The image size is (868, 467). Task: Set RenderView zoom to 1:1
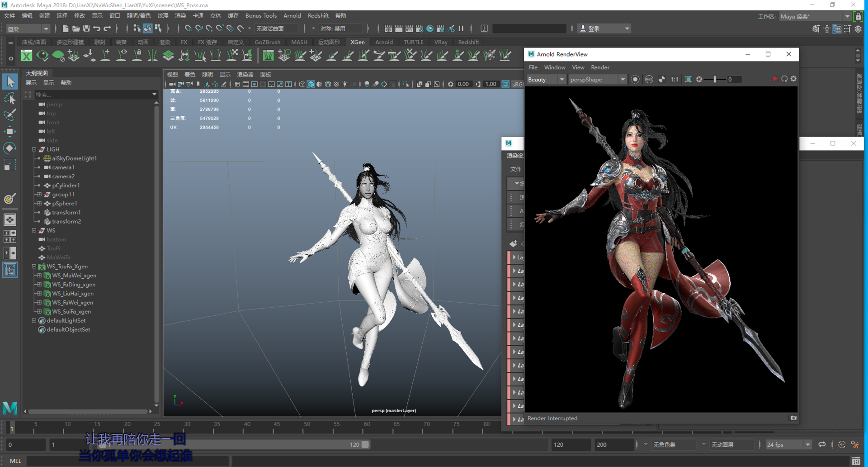[x=674, y=80]
